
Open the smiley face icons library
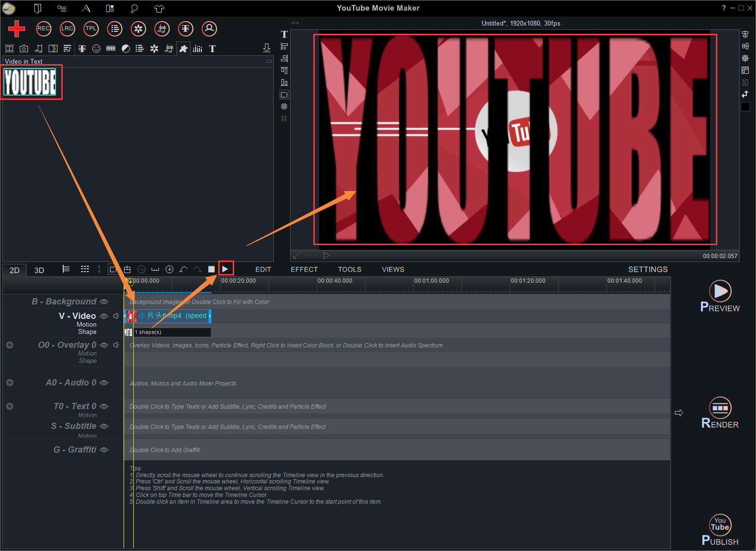[97, 48]
